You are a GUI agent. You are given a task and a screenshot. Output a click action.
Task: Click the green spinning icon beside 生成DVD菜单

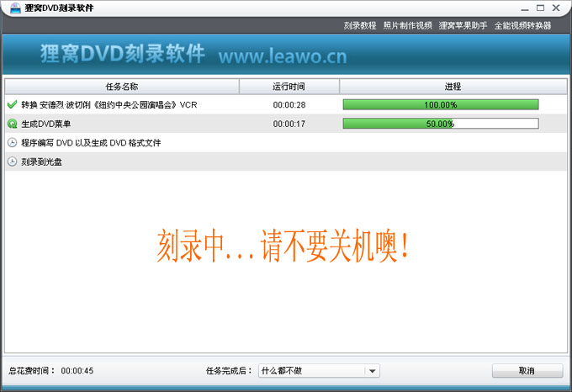[12, 124]
